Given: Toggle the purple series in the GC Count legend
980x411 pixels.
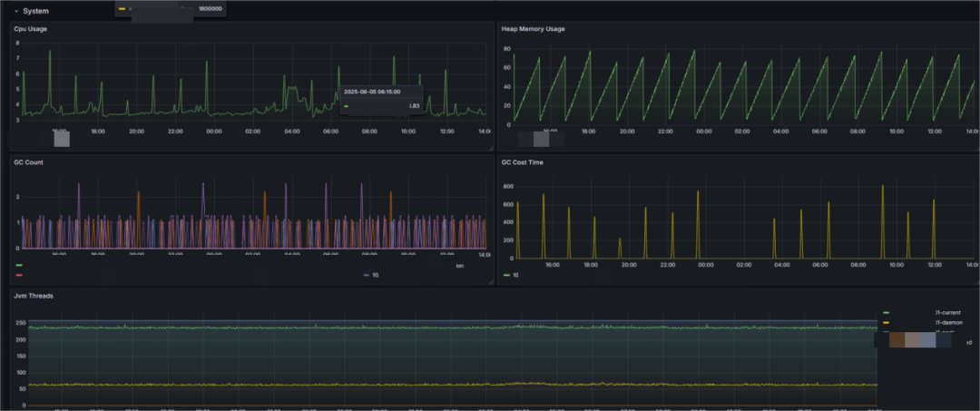Looking at the screenshot, I should 367,275.
